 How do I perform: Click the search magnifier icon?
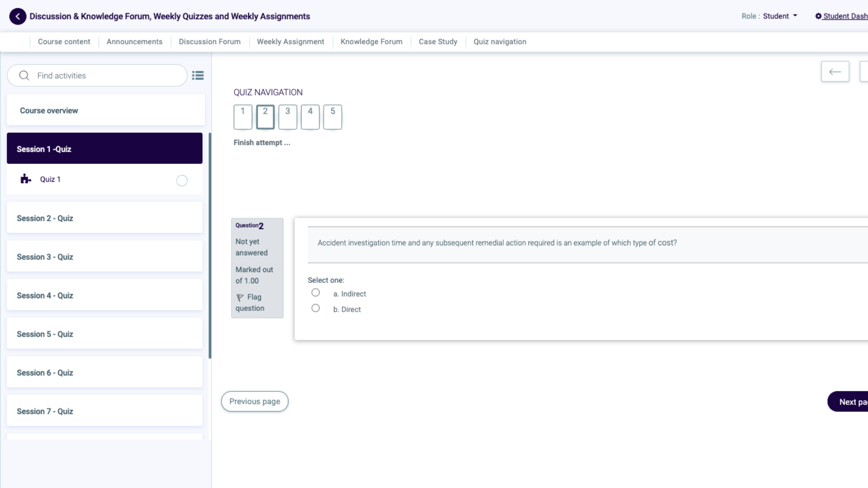[x=24, y=75]
